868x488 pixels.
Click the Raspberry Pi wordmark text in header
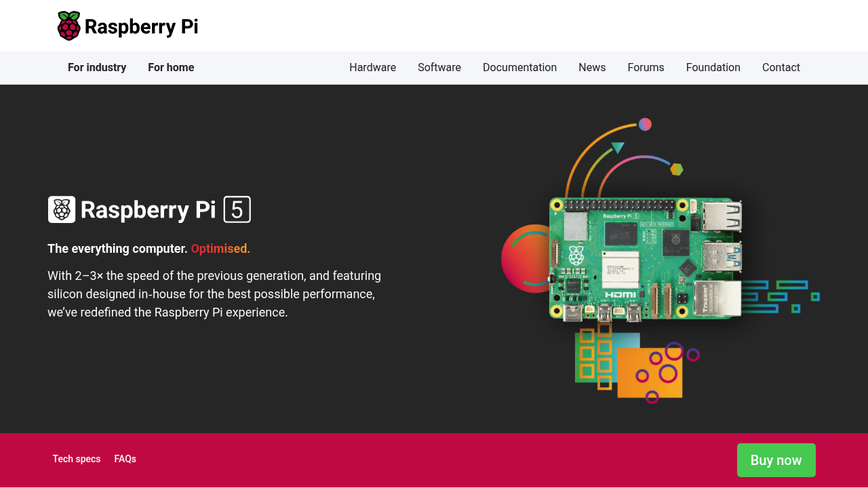click(141, 27)
